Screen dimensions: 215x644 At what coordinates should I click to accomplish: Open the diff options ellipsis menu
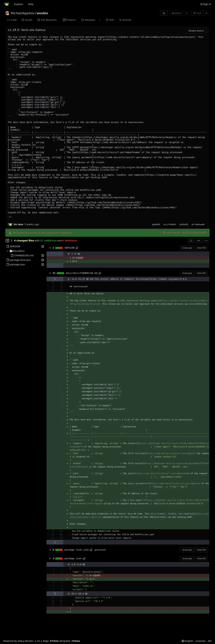[x=206, y=241]
